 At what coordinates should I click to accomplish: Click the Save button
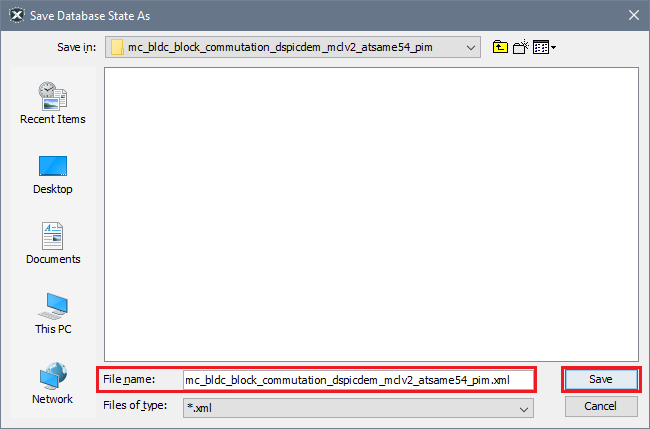tap(601, 379)
